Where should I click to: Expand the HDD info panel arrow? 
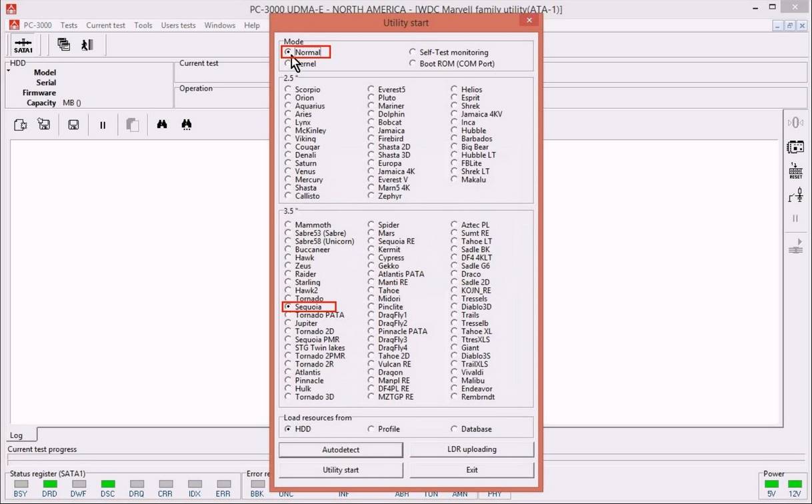pos(9,70)
